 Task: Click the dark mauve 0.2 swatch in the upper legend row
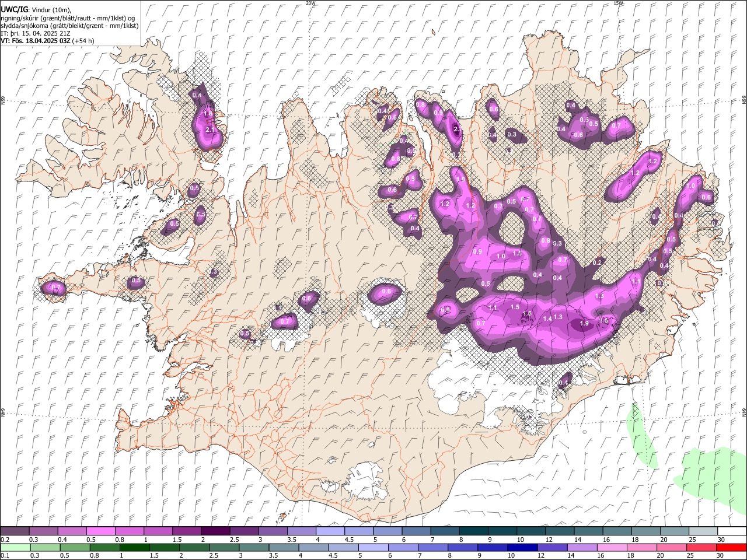coord(15,531)
